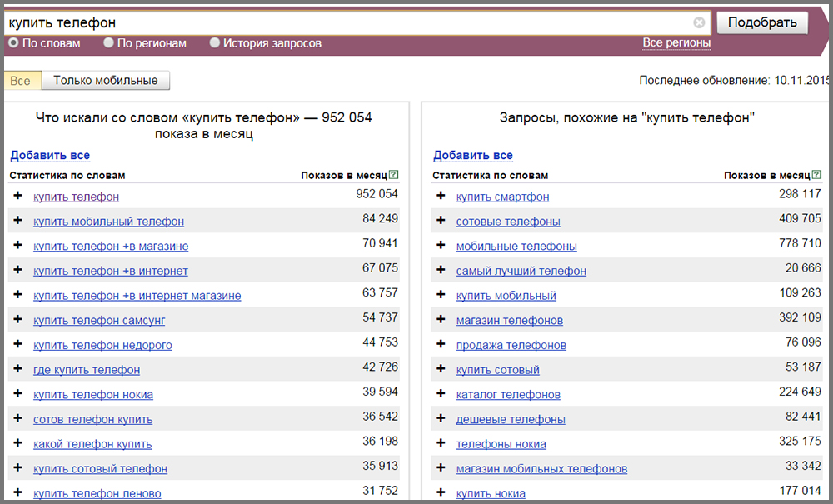
Task: Open the «Все регионы» region selector
Action: pyautogui.click(x=676, y=43)
